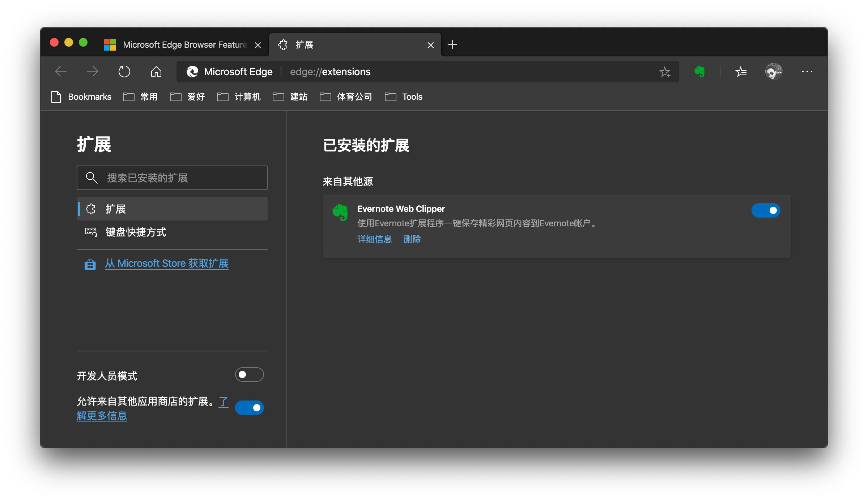This screenshot has height=501, width=868.
Task: Click the Microsoft Store bag icon
Action: tap(90, 264)
